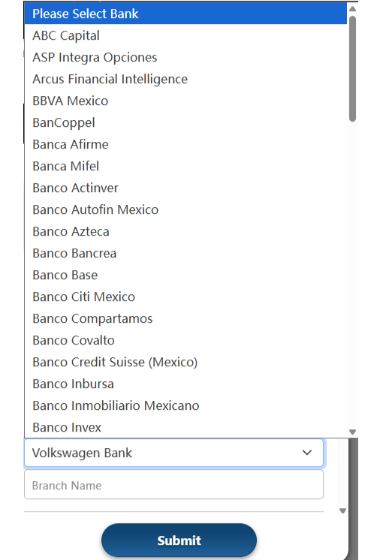Screen dimensions: 392x560
Task: Click the bank list scrollbar thumb
Action: 352,68
